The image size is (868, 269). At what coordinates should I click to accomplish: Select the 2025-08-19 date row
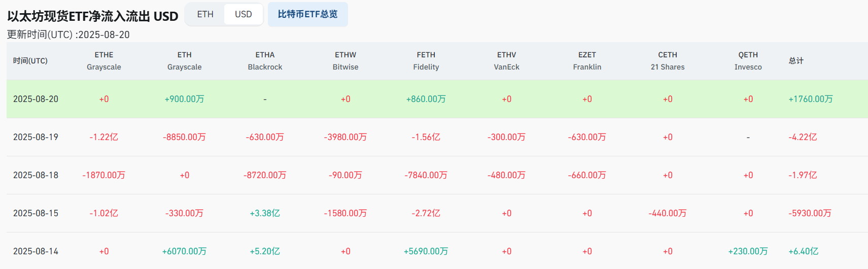(36, 137)
